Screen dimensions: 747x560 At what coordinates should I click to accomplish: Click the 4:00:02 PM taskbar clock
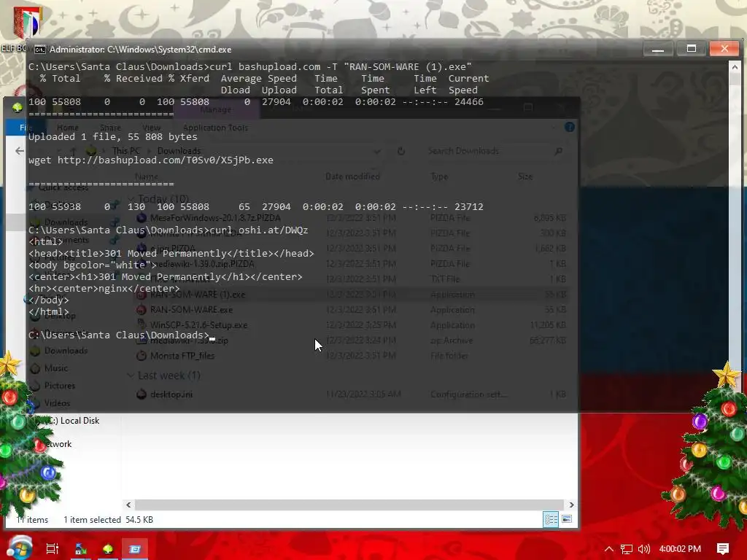pyautogui.click(x=680, y=549)
